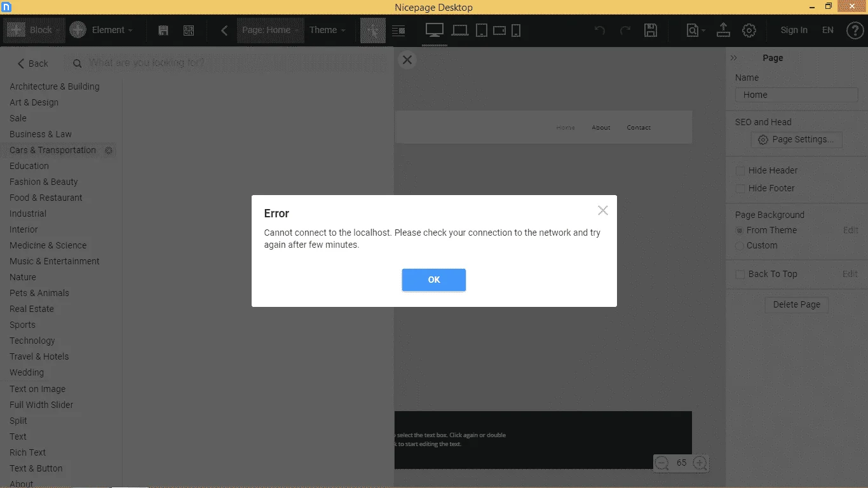Zoom out with the minus magnifier
This screenshot has height=488, width=868.
click(x=662, y=463)
